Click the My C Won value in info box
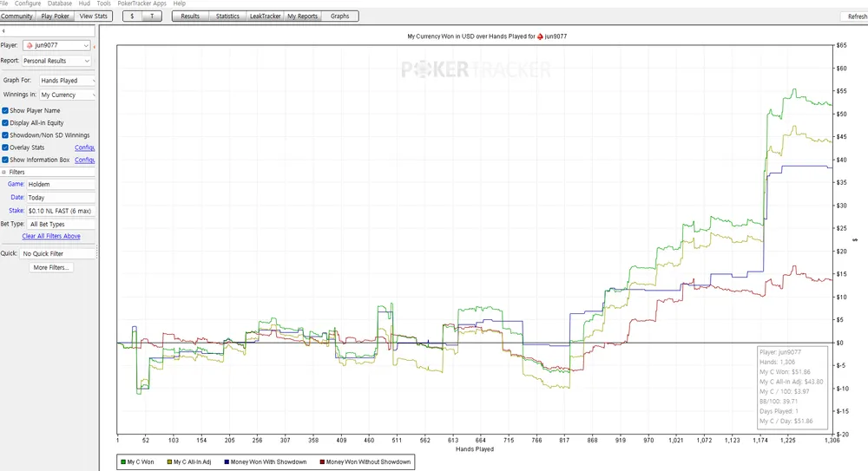This screenshot has height=471, width=868. point(799,372)
